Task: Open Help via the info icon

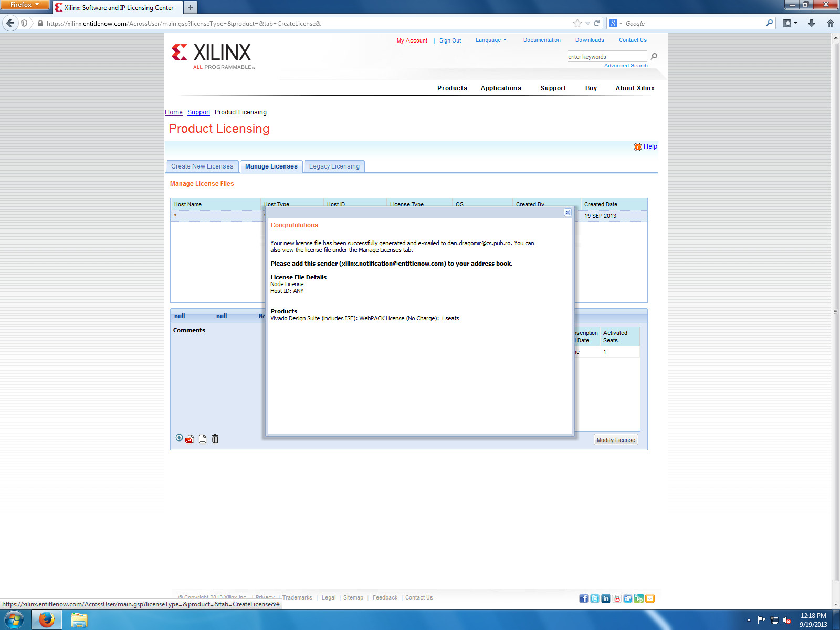Action: 638,147
